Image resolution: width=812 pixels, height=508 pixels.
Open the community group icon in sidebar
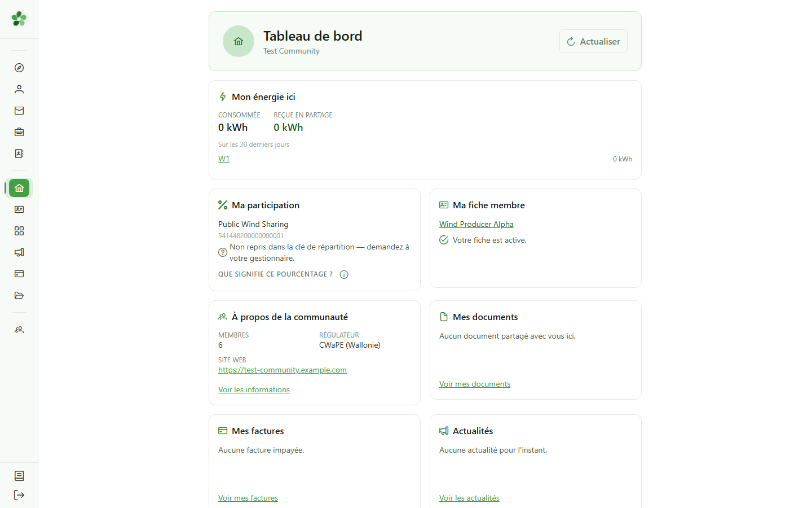[19, 330]
